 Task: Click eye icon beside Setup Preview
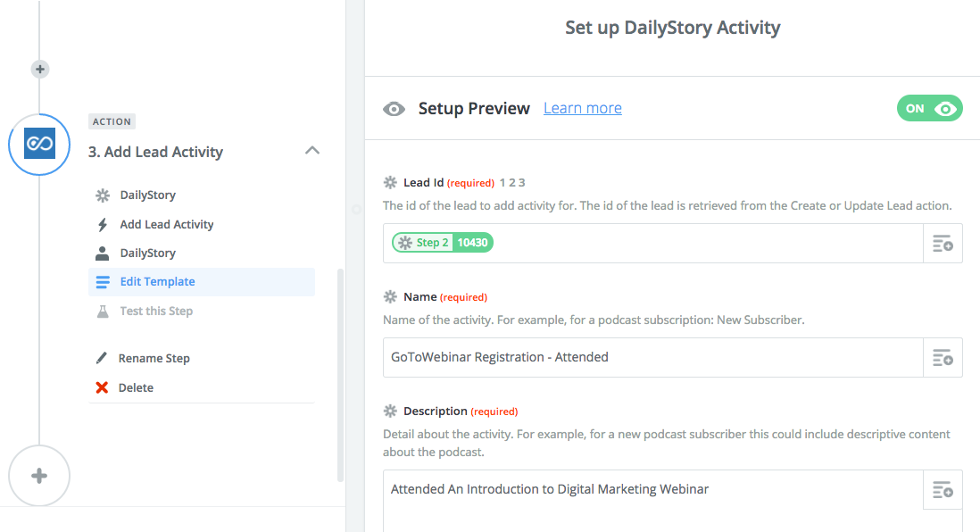coord(394,110)
